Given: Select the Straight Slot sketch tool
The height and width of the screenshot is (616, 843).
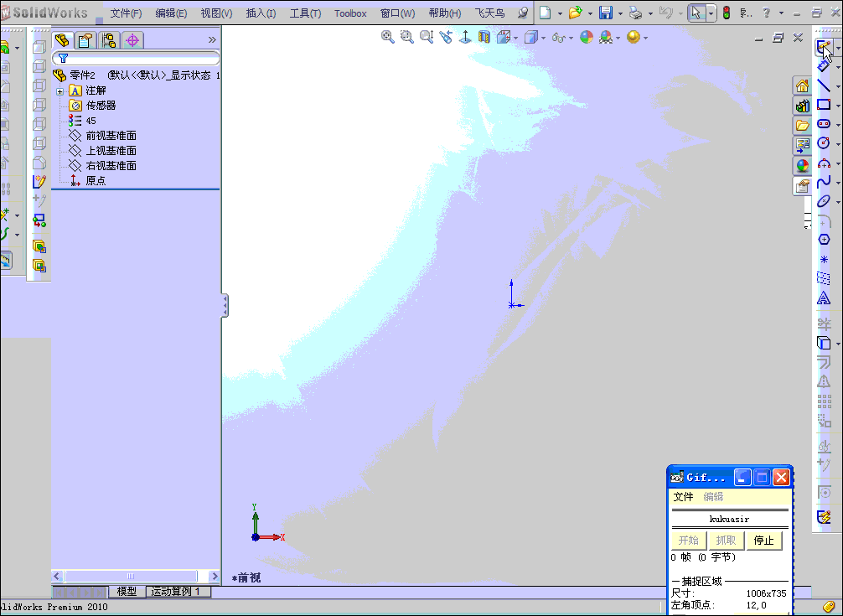Looking at the screenshot, I should (824, 124).
